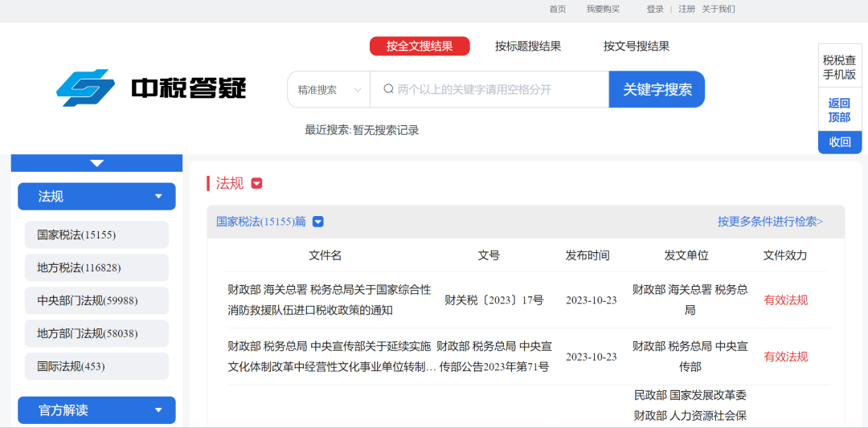
Task: Click the 注册 link
Action: click(687, 9)
